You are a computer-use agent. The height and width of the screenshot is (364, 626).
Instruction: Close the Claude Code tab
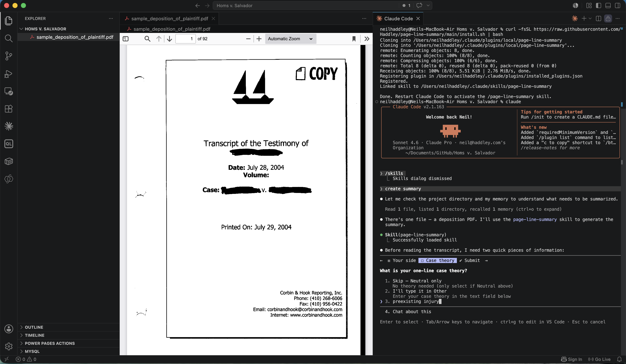[418, 19]
